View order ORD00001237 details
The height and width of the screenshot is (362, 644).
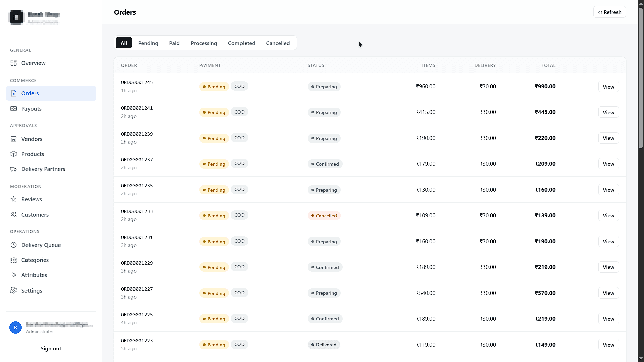pyautogui.click(x=608, y=164)
